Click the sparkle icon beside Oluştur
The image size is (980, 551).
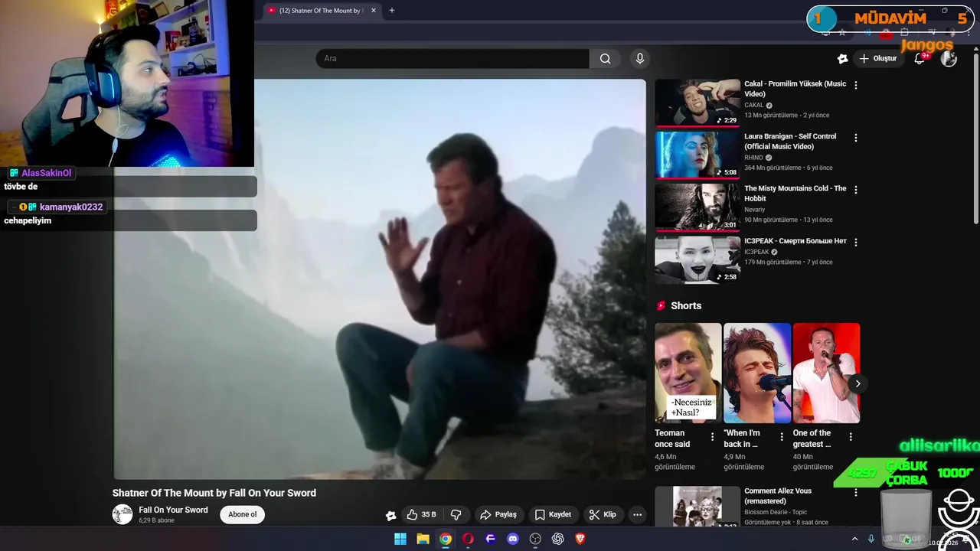click(842, 58)
